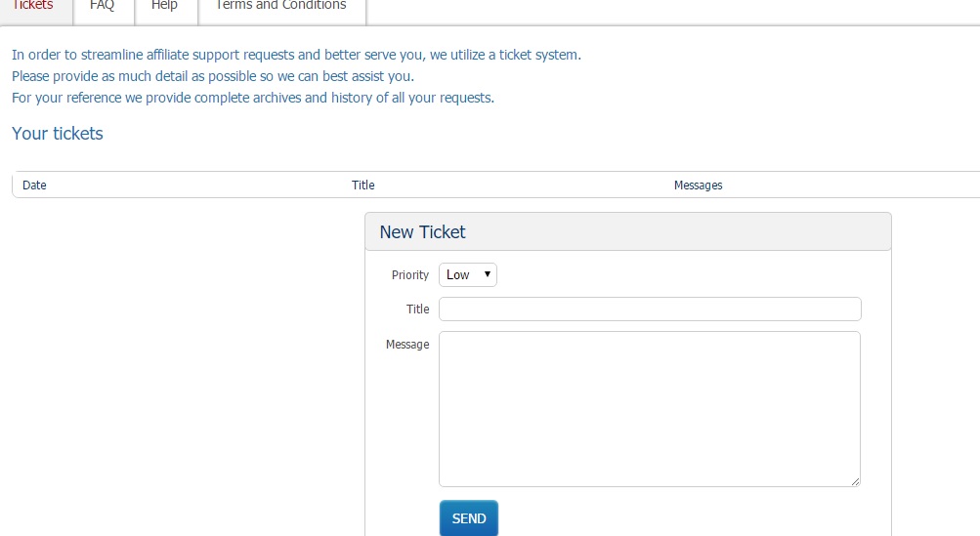The width and height of the screenshot is (980, 536).
Task: Click the Title column header in tickets table
Action: tap(363, 185)
